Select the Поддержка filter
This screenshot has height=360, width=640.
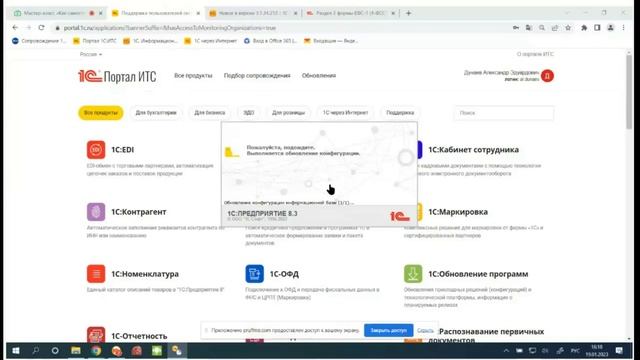pos(400,113)
